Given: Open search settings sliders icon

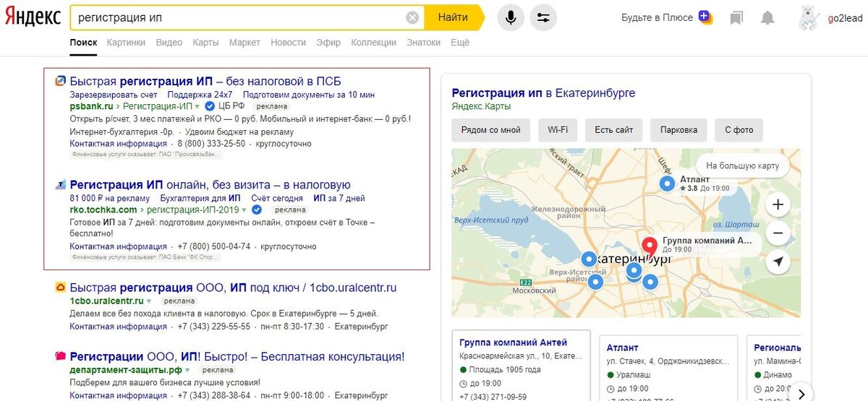Looking at the screenshot, I should pyautogui.click(x=543, y=17).
